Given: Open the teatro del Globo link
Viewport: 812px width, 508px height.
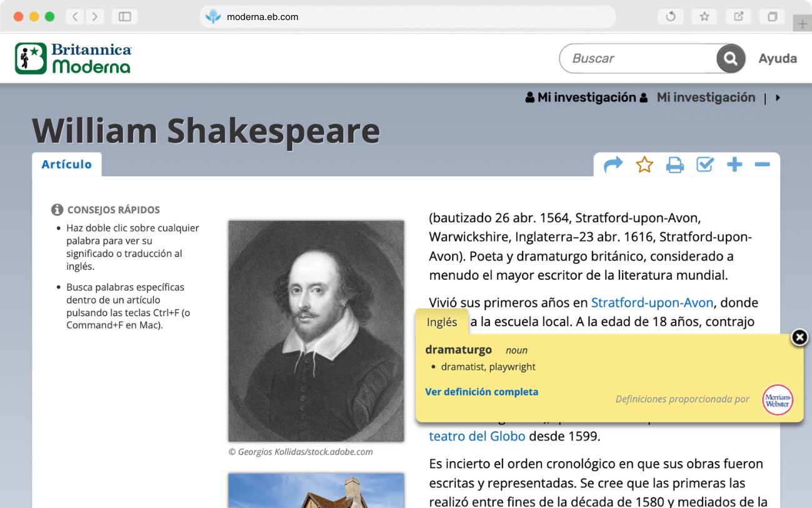Looking at the screenshot, I should pos(477,436).
